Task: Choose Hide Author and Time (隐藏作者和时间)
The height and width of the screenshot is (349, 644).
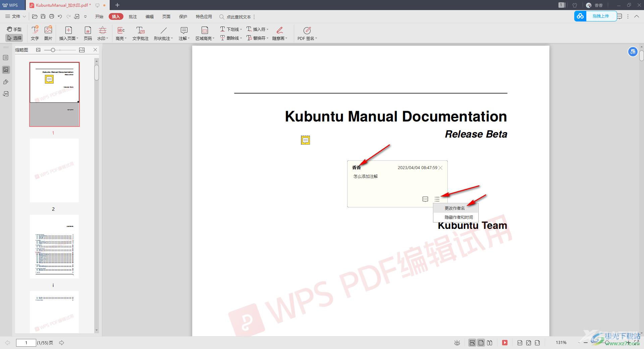Action: click(456, 217)
